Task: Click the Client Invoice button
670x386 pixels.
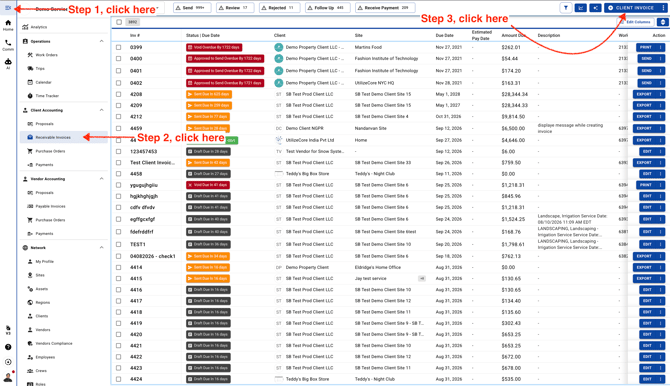Action: click(632, 8)
